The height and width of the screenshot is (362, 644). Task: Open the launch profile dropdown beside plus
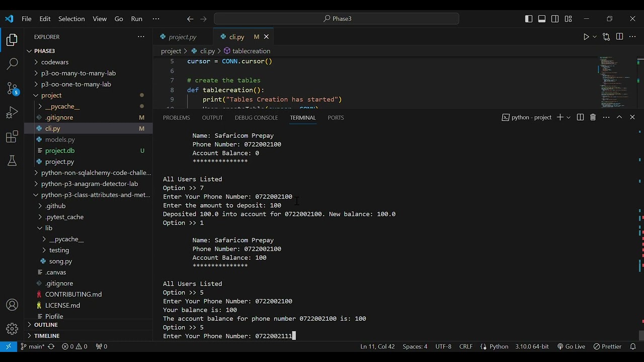coord(569,117)
